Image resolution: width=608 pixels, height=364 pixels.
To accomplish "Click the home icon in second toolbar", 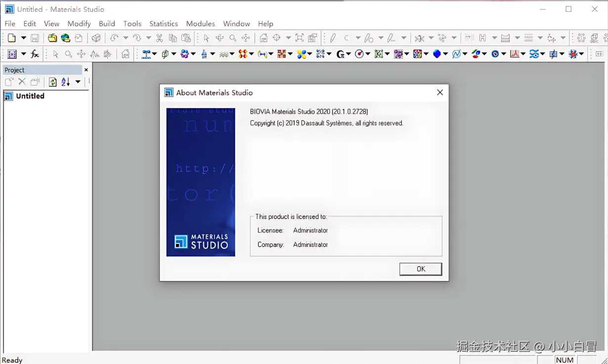I will tap(126, 54).
